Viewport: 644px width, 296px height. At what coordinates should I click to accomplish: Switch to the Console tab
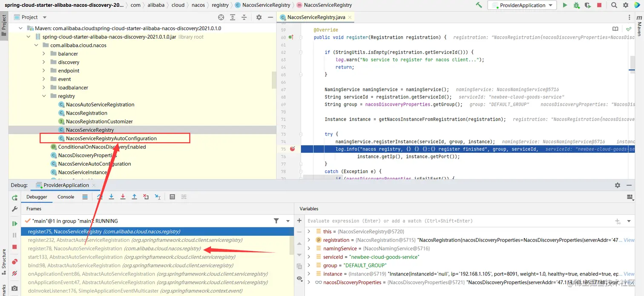[66, 197]
